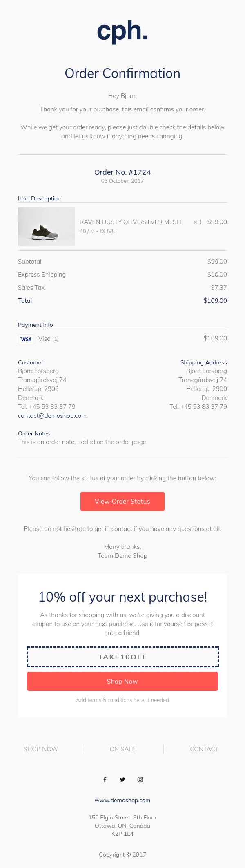
Task: Click the Shop Now coupon button
Action: (122, 681)
